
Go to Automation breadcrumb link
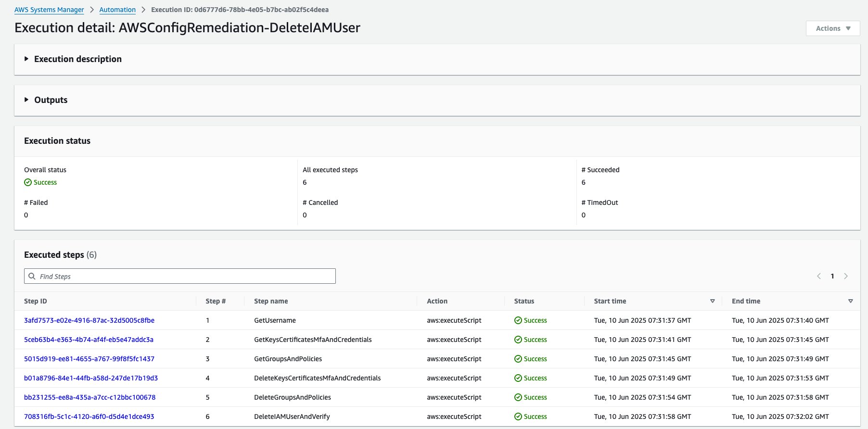point(117,10)
